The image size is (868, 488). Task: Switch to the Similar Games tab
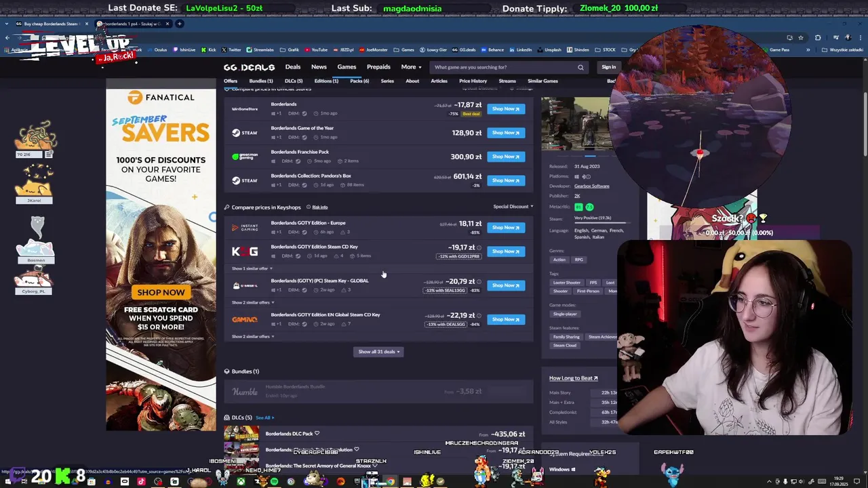542,81
